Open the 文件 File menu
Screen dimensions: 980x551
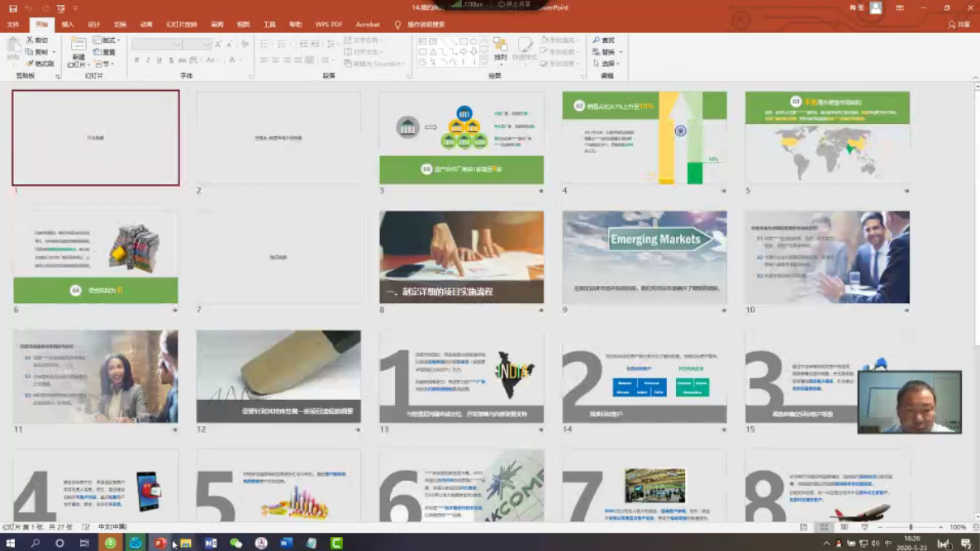click(13, 24)
